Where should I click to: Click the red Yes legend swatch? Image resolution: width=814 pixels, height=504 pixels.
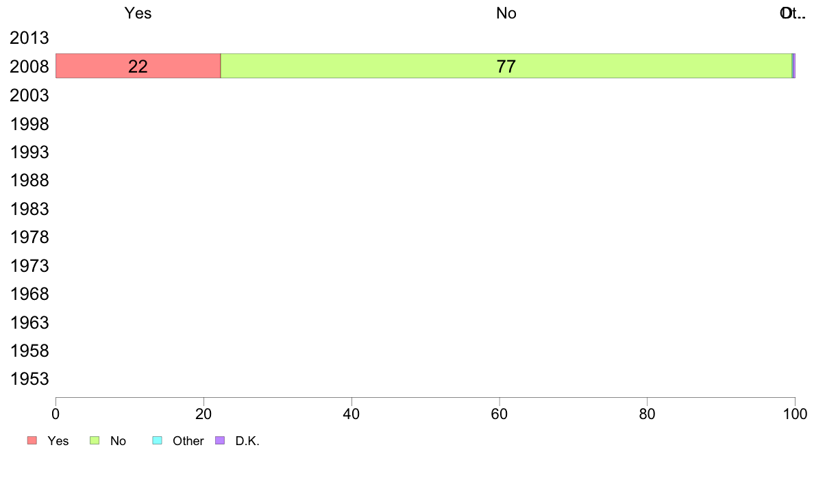[32, 441]
